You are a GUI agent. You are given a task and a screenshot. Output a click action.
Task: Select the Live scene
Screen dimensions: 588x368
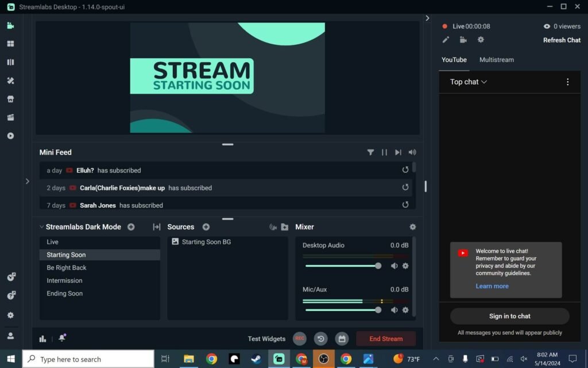click(x=100, y=242)
